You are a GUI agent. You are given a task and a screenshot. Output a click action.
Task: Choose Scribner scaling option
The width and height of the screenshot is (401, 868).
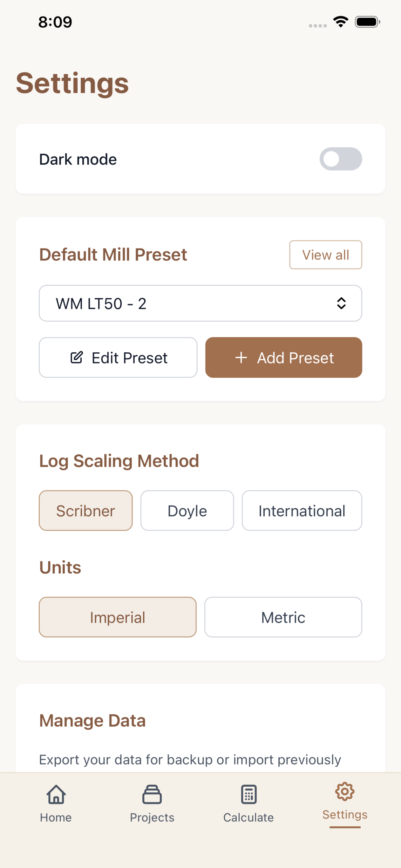(x=86, y=511)
